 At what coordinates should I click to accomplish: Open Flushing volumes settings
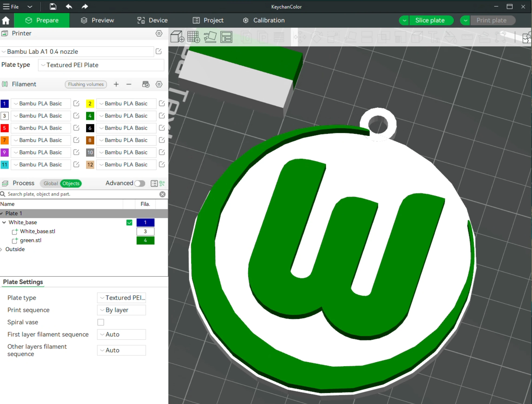click(x=86, y=84)
